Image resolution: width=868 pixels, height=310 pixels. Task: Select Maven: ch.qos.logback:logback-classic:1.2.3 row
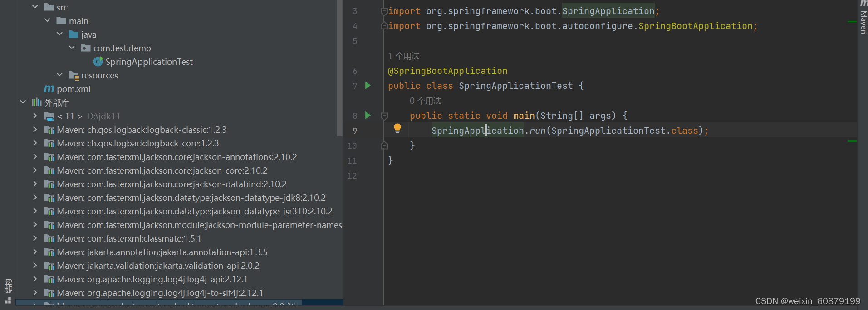pos(179,130)
